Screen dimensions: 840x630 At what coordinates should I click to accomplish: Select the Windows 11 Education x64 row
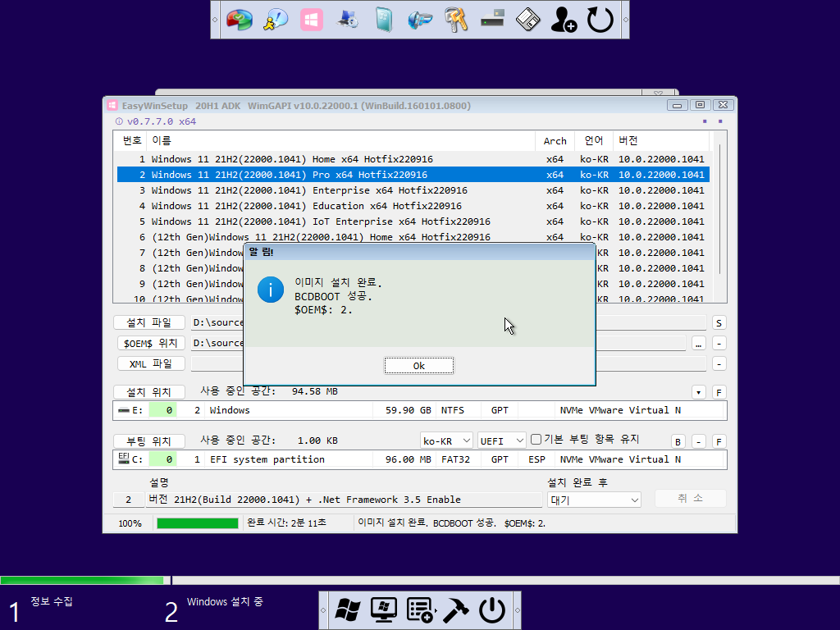(x=413, y=206)
